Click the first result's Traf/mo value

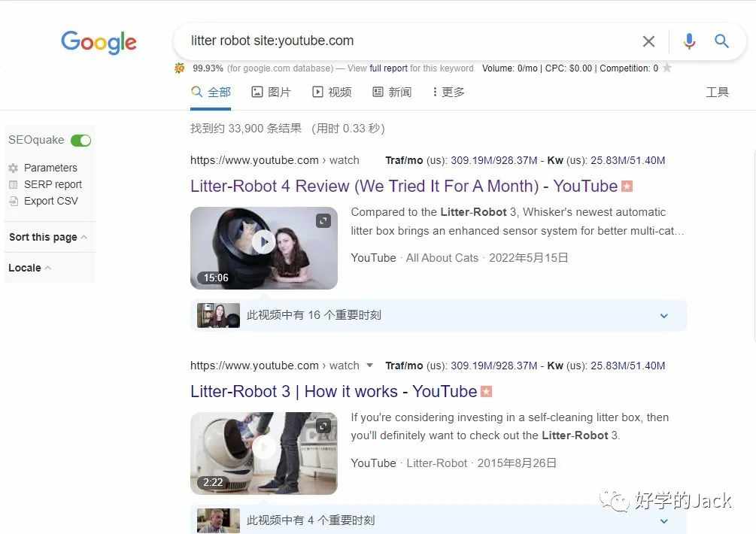(x=493, y=160)
